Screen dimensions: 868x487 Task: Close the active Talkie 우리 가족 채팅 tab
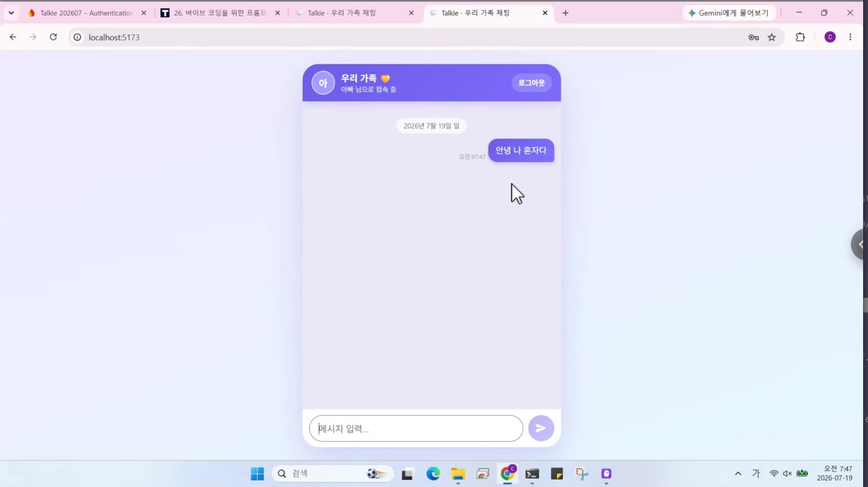tap(545, 13)
